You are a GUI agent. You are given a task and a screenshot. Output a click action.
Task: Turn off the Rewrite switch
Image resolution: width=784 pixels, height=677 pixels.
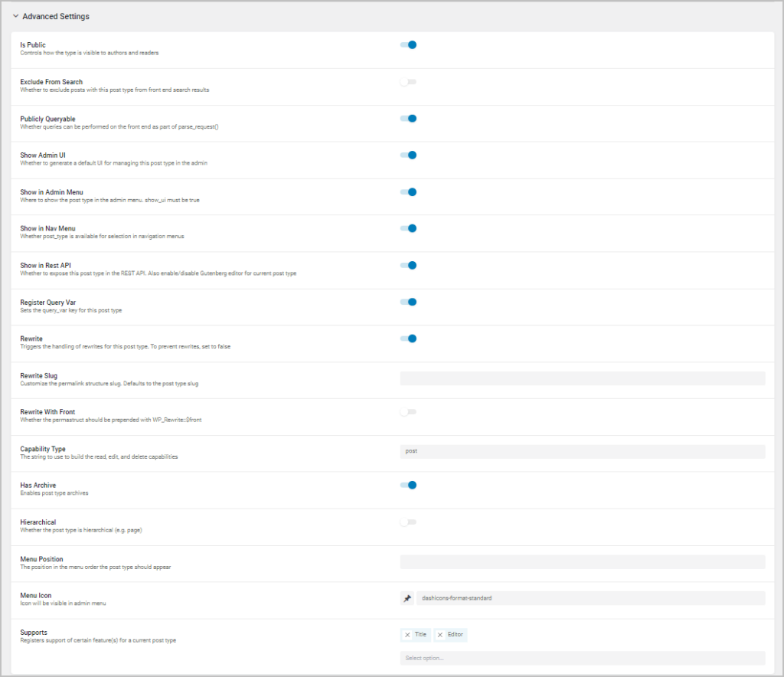click(x=408, y=338)
